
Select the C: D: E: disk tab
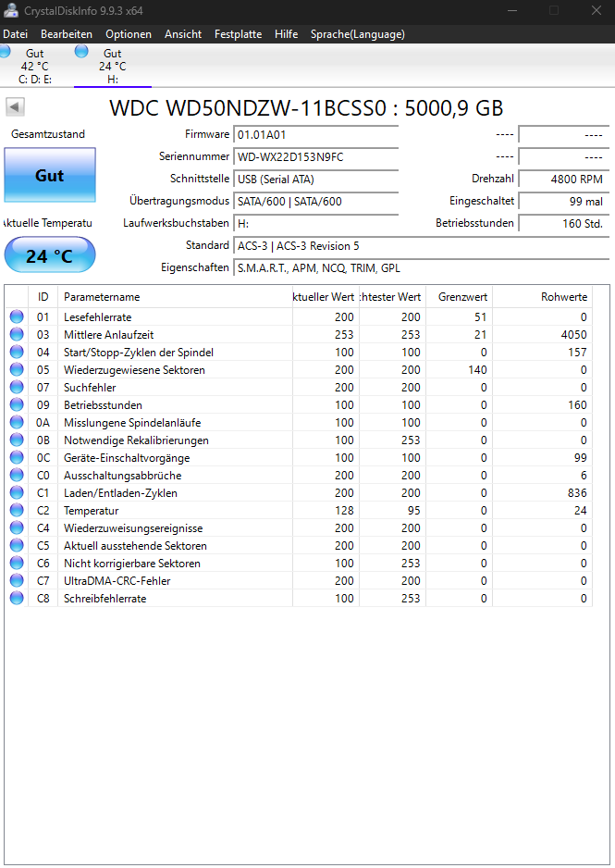pos(35,66)
